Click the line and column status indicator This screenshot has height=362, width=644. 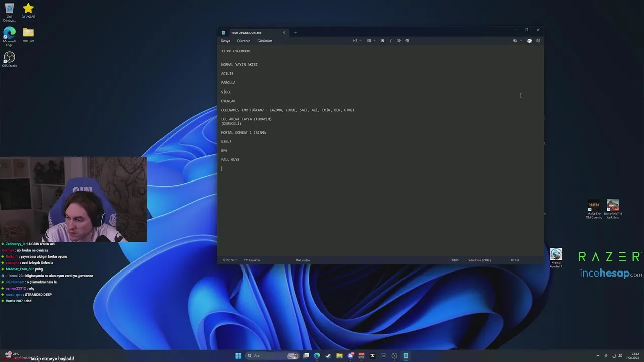point(230,260)
